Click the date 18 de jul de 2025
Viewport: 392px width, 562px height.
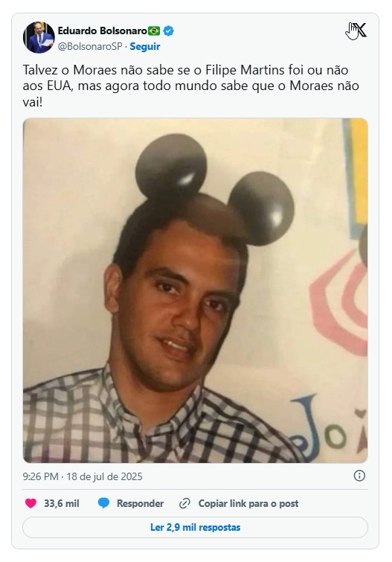[104, 476]
